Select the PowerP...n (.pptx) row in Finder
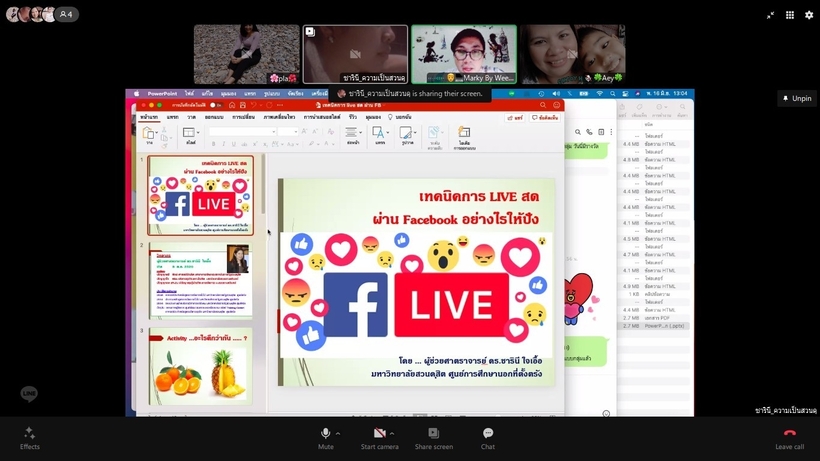This screenshot has height=461, width=820. tap(655, 326)
